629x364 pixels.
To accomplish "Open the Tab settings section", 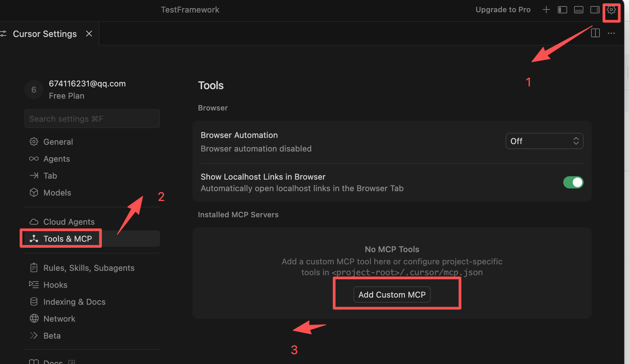I will pyautogui.click(x=92, y=176).
